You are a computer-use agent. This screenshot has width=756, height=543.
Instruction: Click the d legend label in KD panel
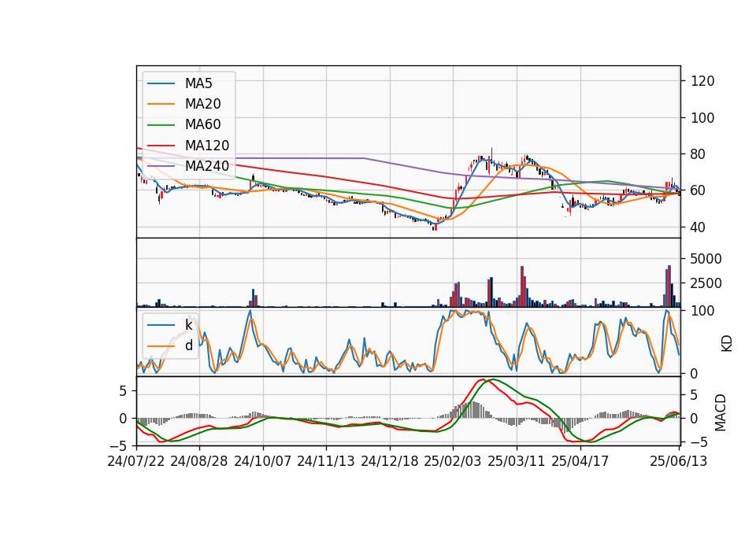(x=189, y=345)
